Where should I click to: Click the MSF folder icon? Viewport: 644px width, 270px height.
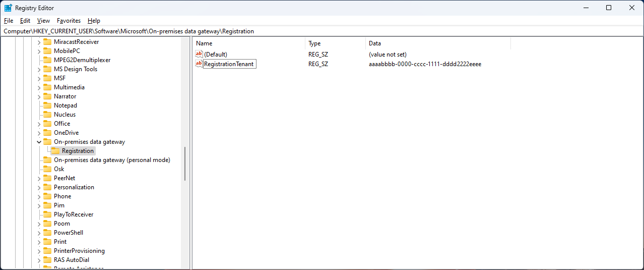[x=47, y=78]
